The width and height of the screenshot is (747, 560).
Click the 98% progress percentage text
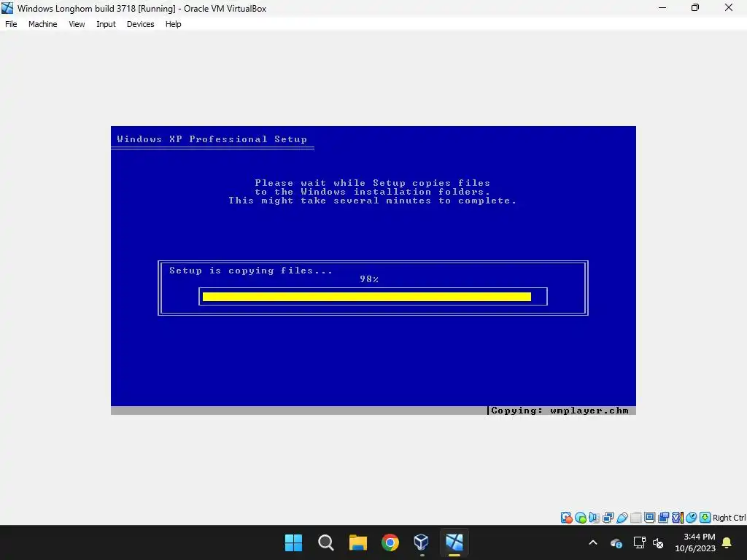point(369,279)
